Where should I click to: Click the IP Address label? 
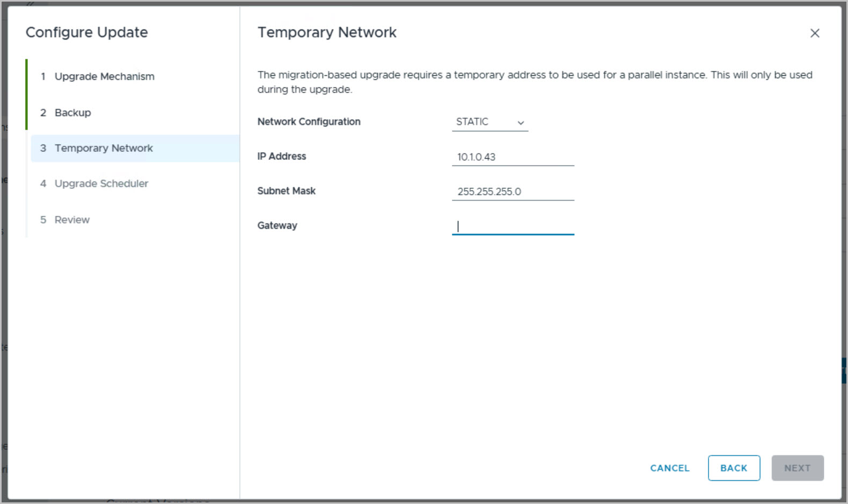281,156
